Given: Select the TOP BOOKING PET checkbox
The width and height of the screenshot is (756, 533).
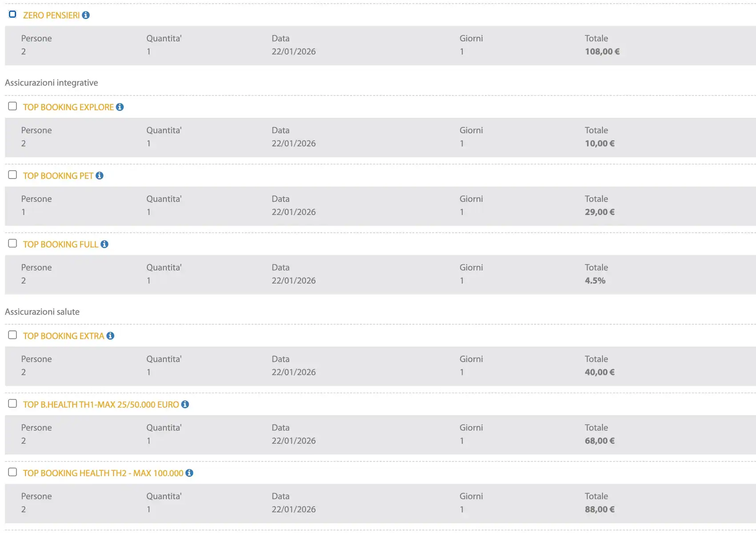Looking at the screenshot, I should [x=12, y=175].
